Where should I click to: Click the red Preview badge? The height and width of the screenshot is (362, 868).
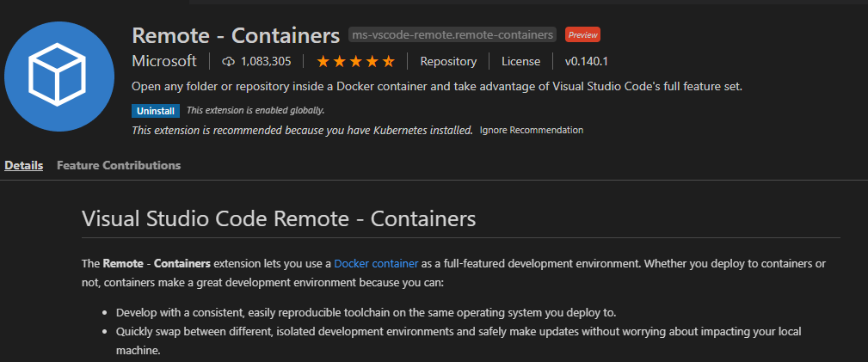tap(582, 35)
